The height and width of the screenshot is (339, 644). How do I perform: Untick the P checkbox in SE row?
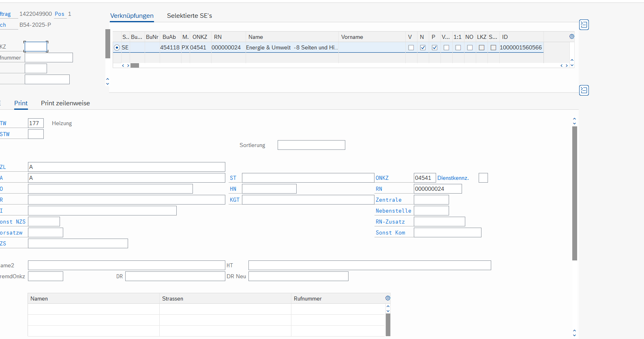point(434,47)
